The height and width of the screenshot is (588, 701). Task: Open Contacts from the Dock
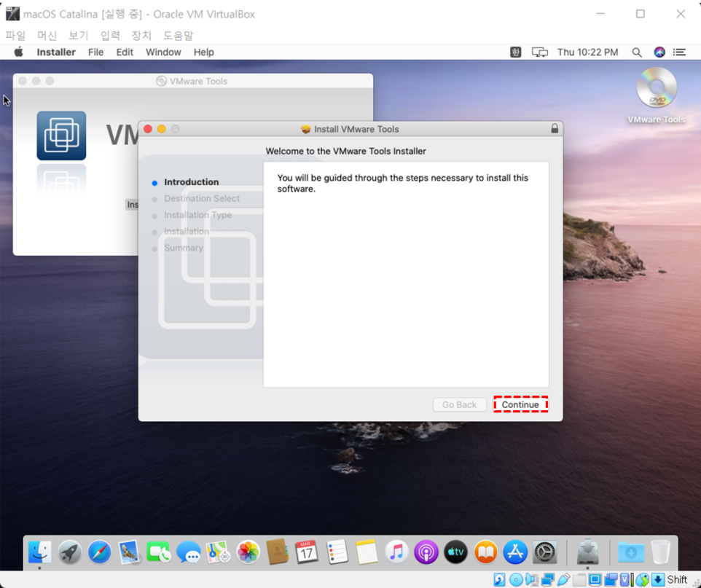tap(277, 552)
